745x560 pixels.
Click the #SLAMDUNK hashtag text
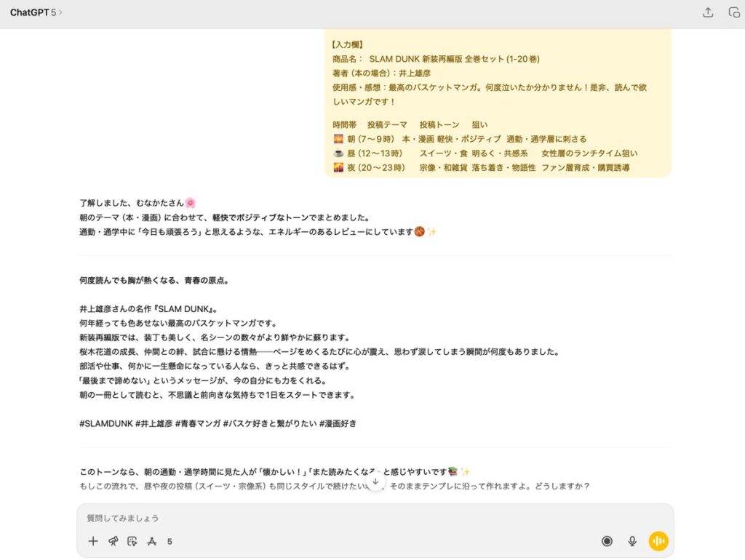tap(105, 423)
